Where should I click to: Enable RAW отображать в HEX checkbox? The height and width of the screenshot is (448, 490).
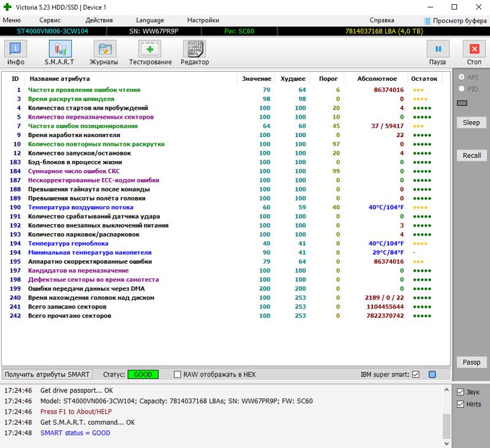(x=178, y=375)
